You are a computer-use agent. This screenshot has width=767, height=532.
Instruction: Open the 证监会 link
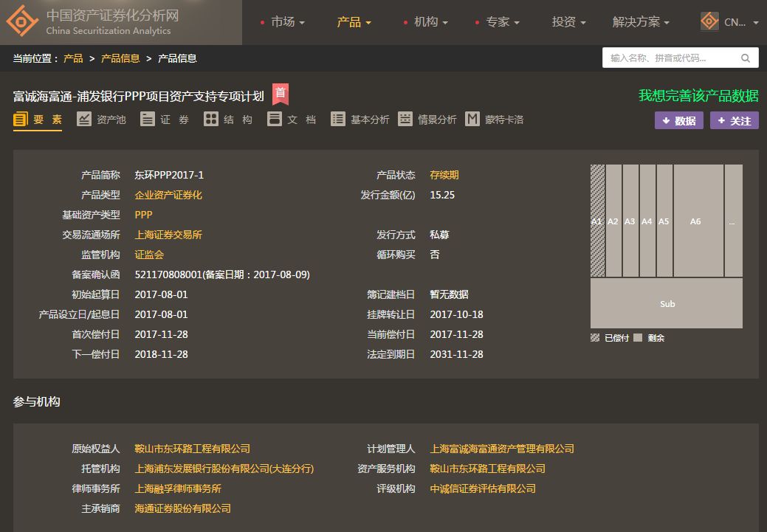149,255
